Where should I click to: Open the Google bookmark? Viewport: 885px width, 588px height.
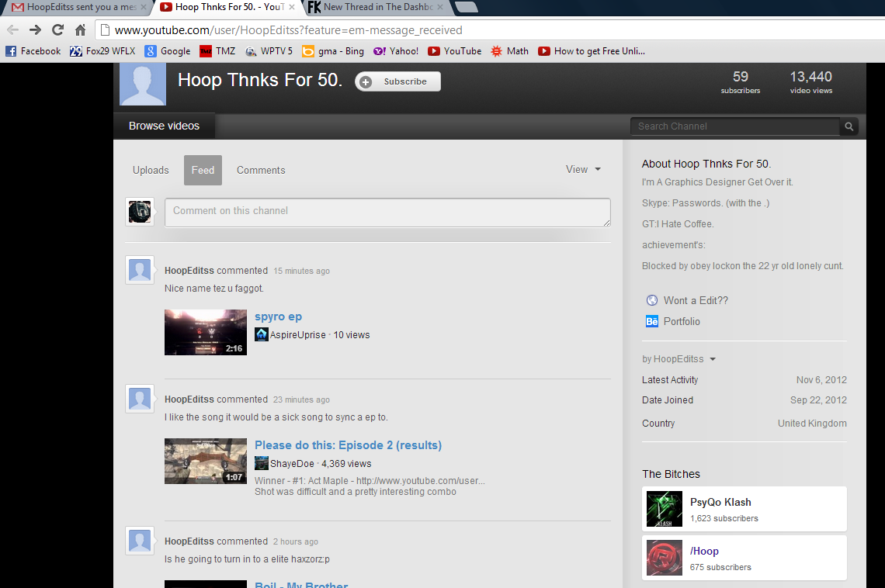click(x=168, y=51)
